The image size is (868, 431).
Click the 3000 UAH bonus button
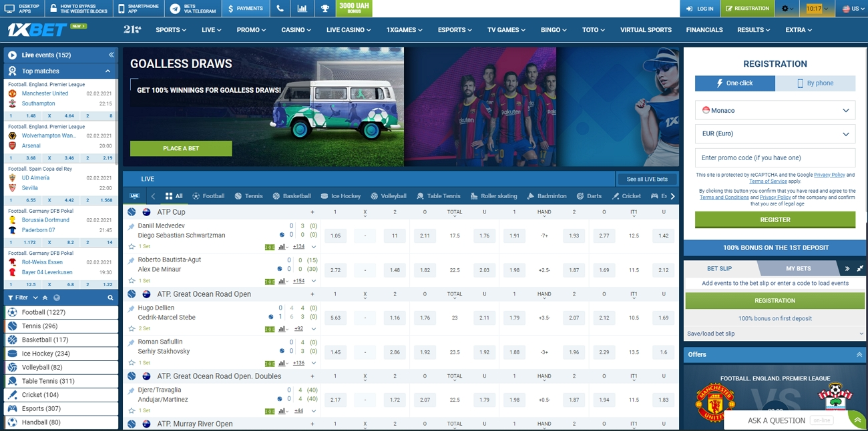click(354, 9)
